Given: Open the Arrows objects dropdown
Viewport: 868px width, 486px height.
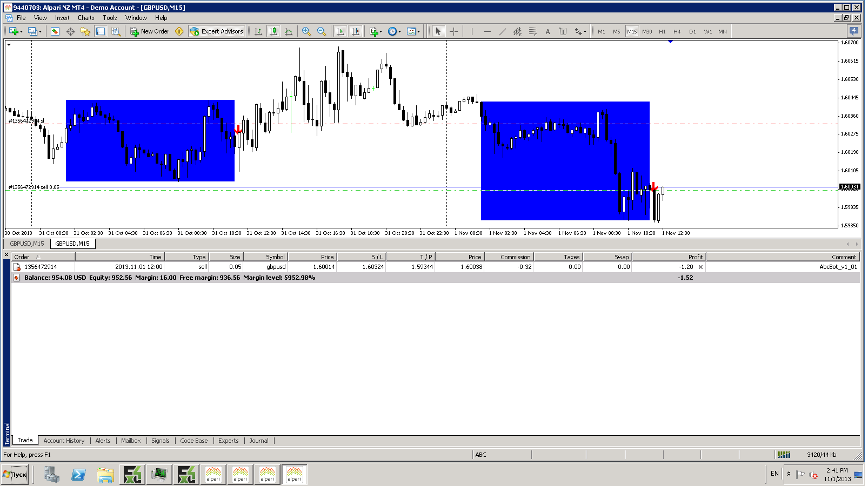Looking at the screenshot, I should pyautogui.click(x=580, y=31).
